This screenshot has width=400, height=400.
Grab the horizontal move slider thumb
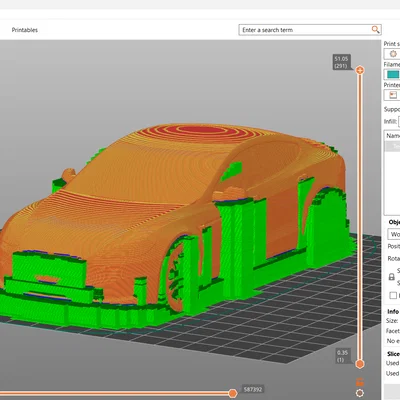click(x=233, y=393)
